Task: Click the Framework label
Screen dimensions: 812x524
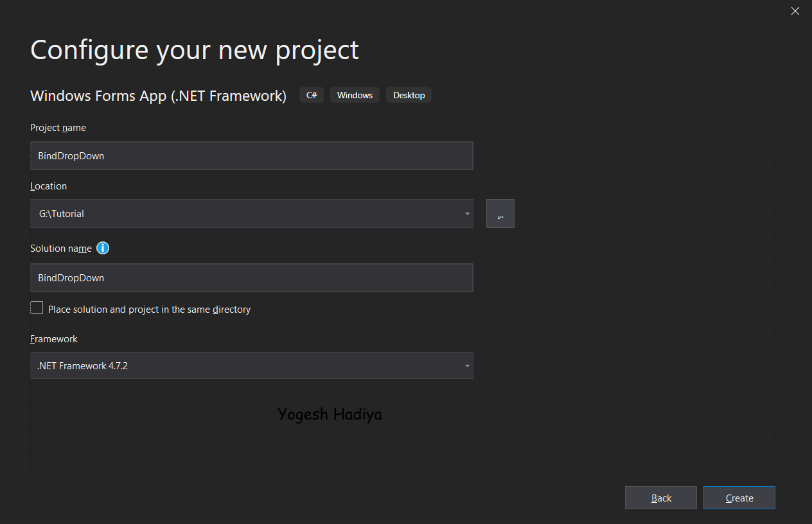Action: coord(54,339)
